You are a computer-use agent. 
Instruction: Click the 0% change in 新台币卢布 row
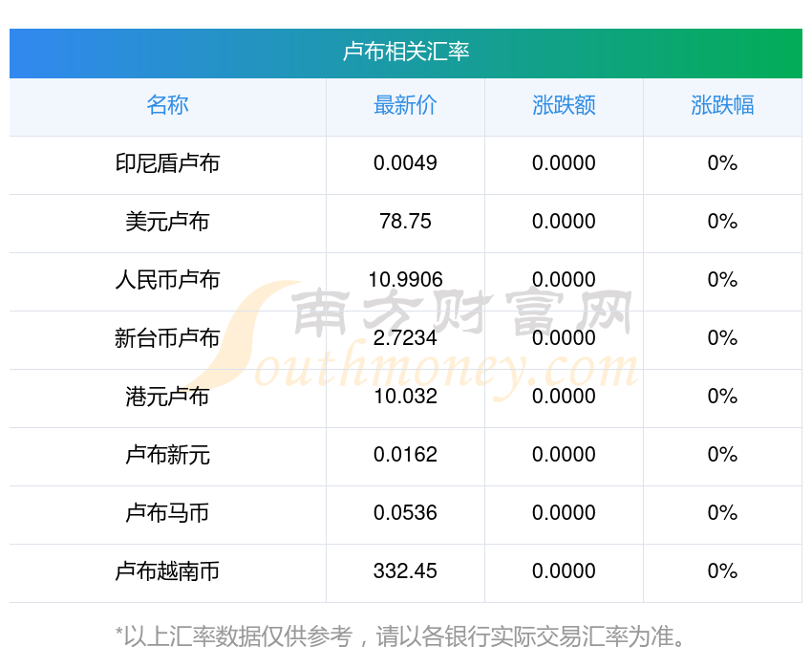coord(722,338)
